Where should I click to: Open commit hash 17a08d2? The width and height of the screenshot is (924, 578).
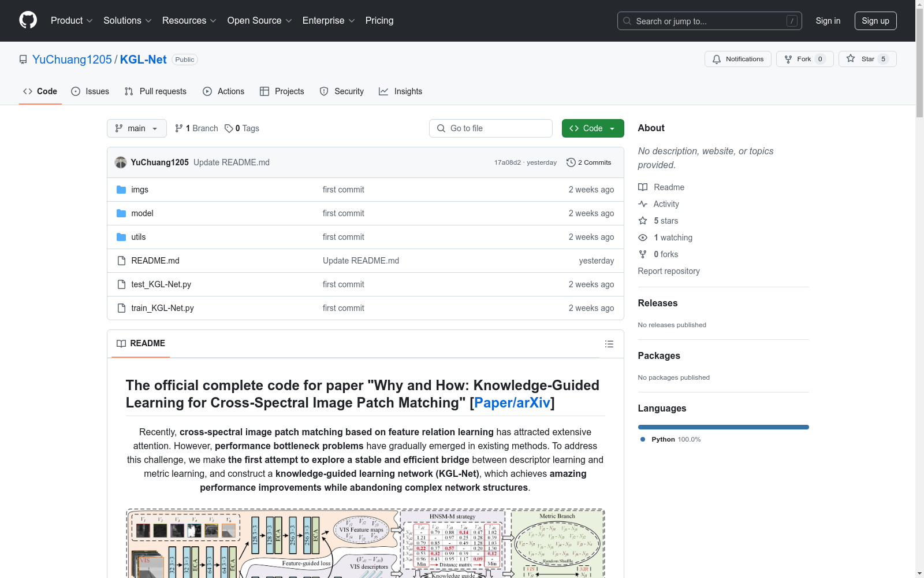point(508,162)
